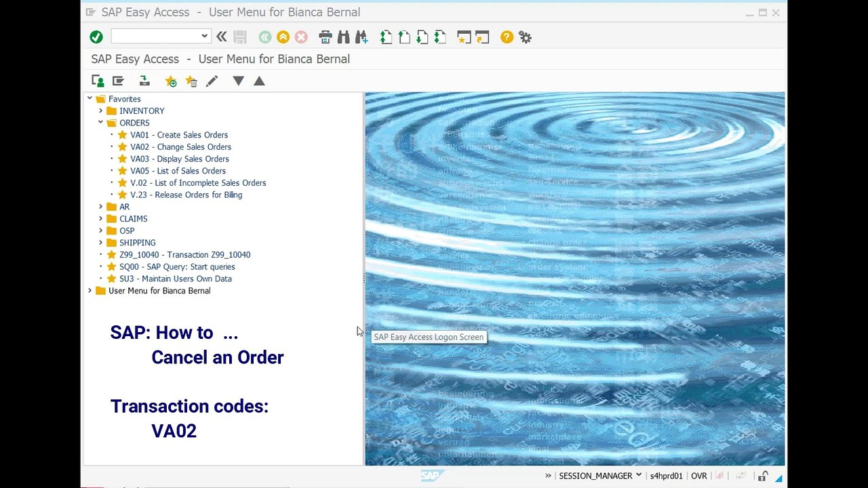Screen dimensions: 868x488
Task: Expand the User Menu for Bianca Bernal node
Action: pos(90,291)
